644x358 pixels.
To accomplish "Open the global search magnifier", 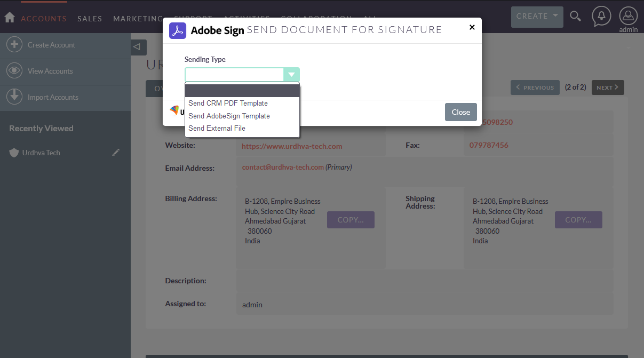I will [575, 17].
